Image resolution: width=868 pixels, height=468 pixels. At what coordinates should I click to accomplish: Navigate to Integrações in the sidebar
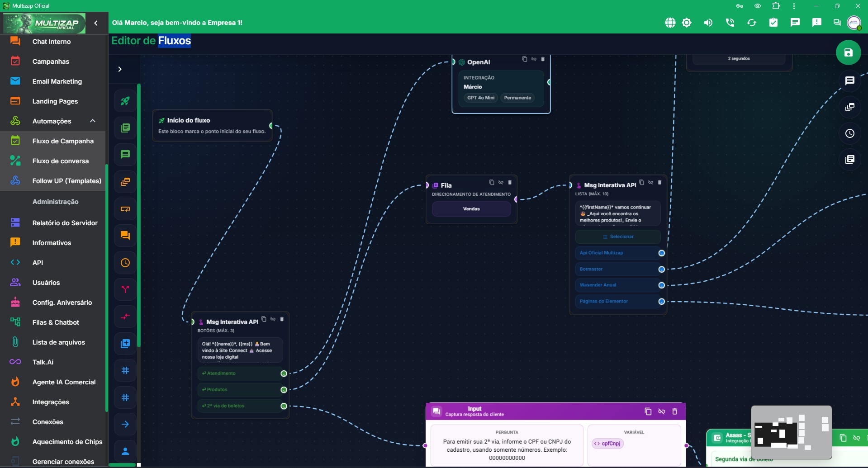click(53, 402)
